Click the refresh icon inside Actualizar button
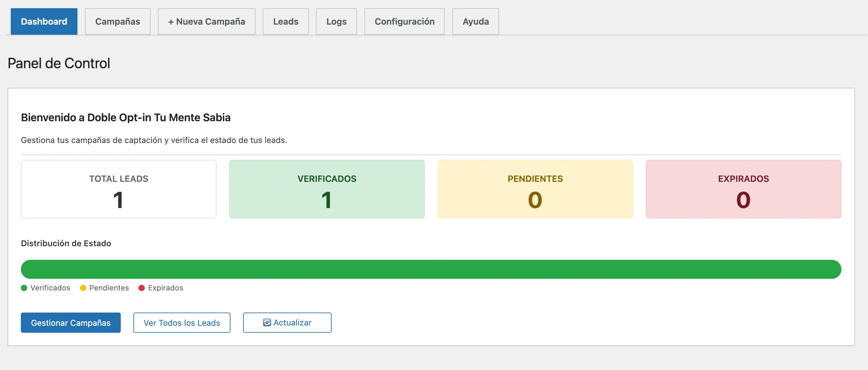This screenshot has width=868, height=370. coord(266,322)
